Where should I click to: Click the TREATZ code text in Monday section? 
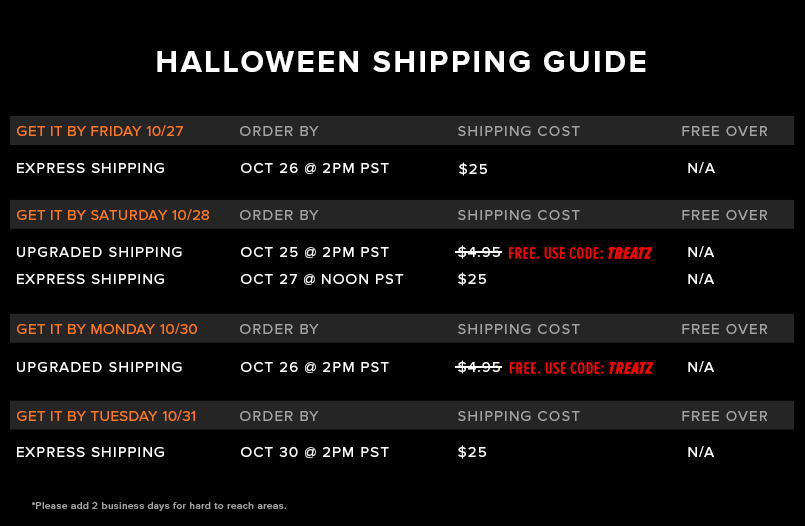point(630,368)
